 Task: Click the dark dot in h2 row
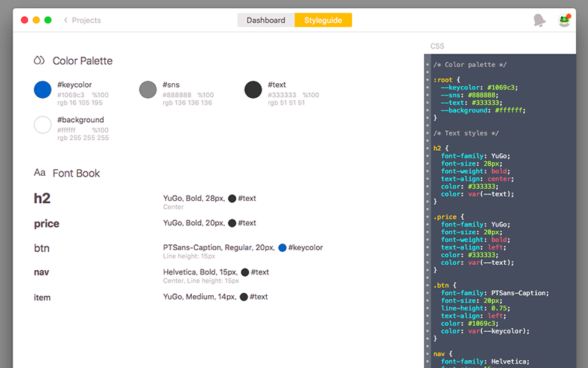pos(232,199)
